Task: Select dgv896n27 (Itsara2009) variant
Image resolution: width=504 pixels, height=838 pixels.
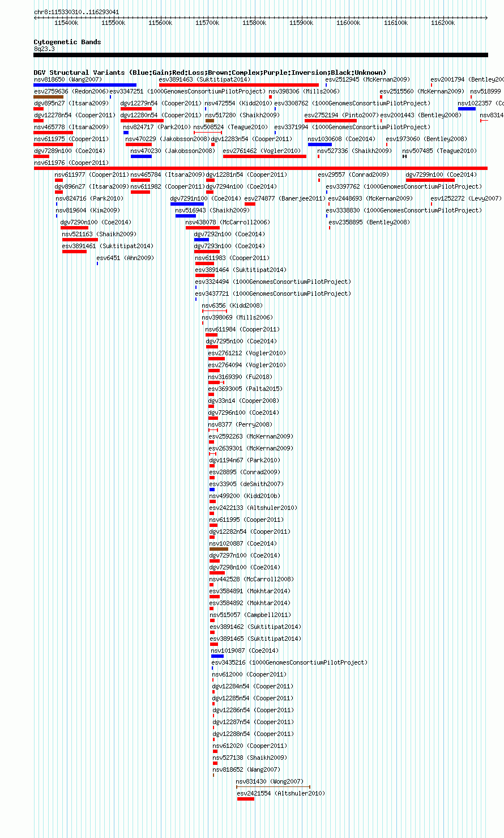Action: point(92,186)
